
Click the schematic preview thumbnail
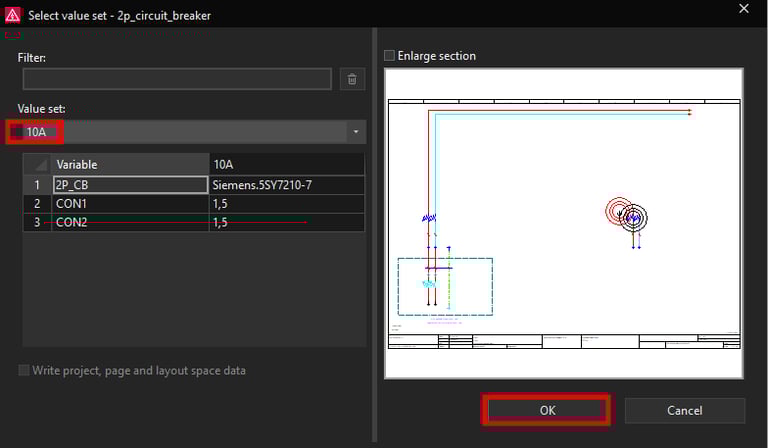point(564,223)
